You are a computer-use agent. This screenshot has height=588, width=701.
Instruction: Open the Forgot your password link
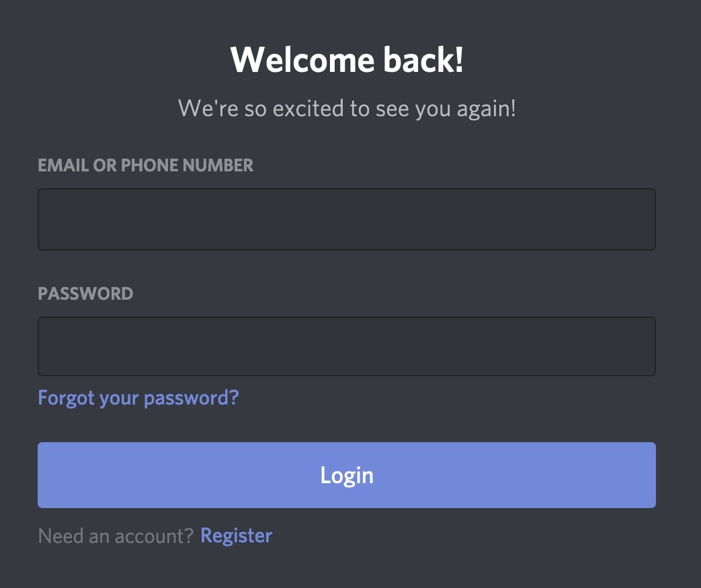(138, 398)
